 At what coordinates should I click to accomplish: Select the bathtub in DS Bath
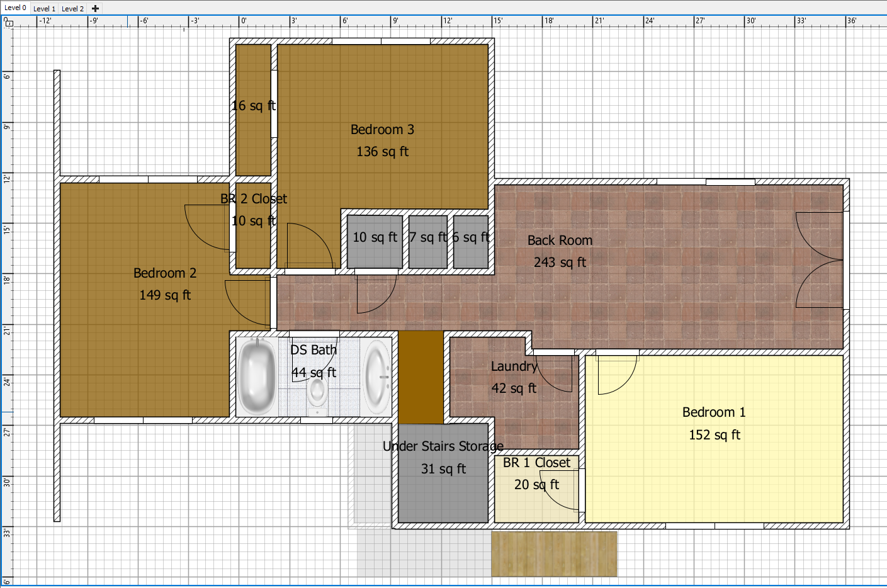(256, 376)
